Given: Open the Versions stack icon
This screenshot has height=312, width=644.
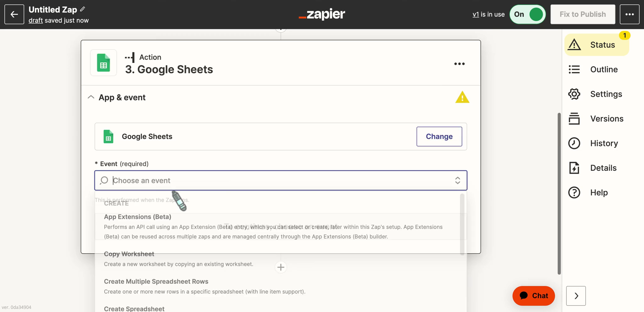Looking at the screenshot, I should tap(574, 119).
